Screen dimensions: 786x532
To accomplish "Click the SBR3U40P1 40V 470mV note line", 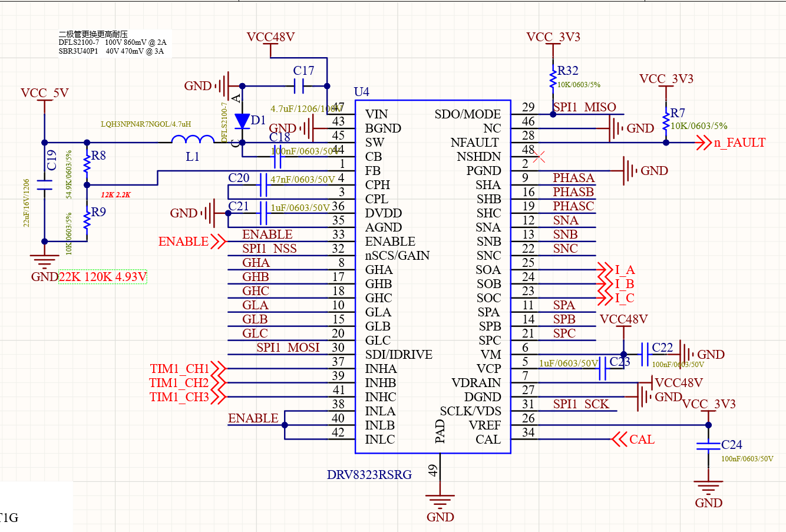I will coord(111,51).
